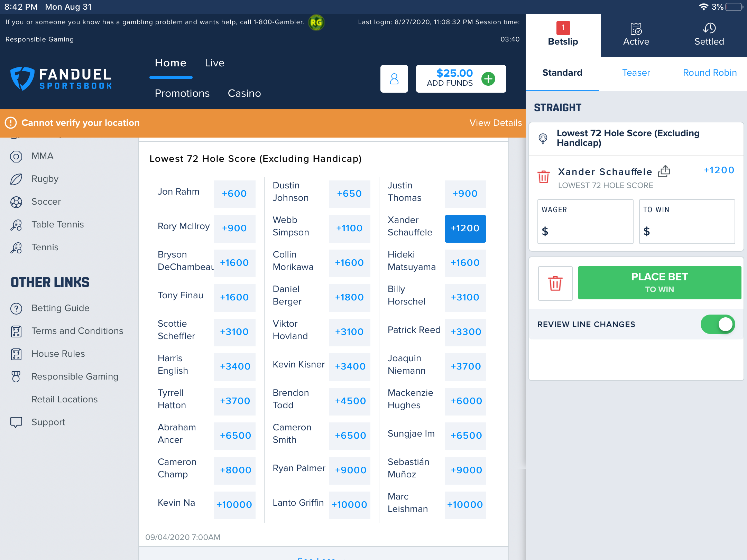Open the Support chat bubble icon

pyautogui.click(x=16, y=422)
